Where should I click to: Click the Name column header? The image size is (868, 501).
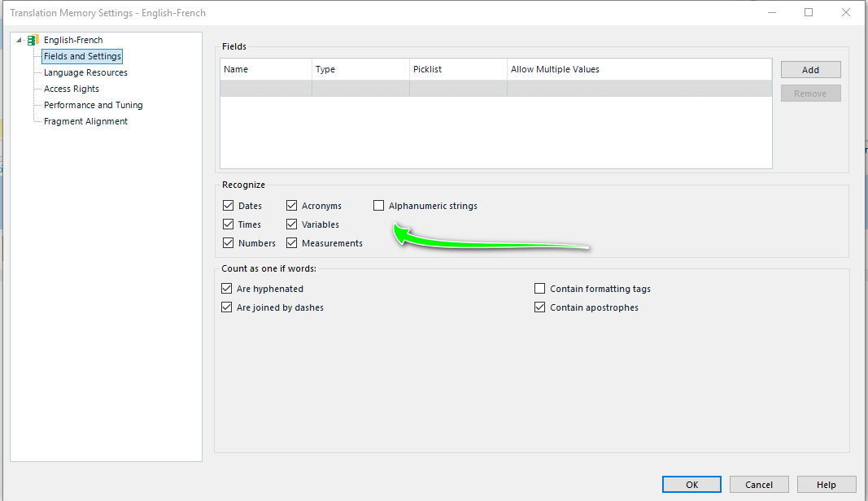(266, 69)
